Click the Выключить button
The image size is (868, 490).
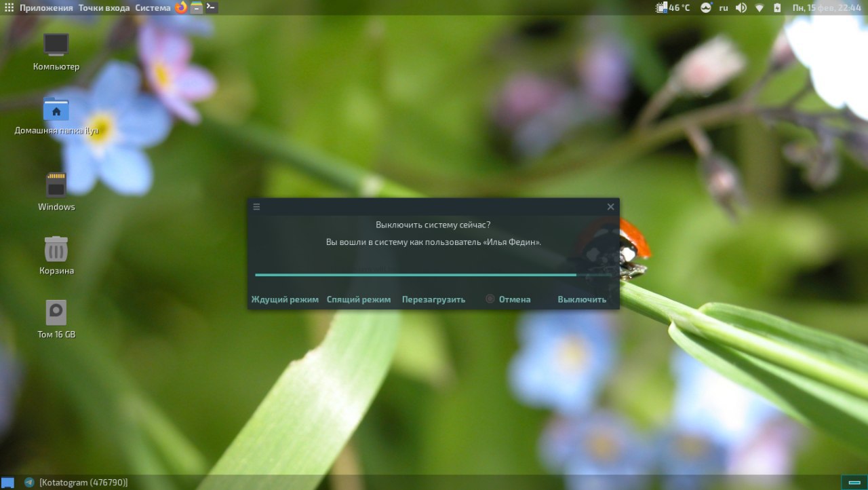click(582, 299)
